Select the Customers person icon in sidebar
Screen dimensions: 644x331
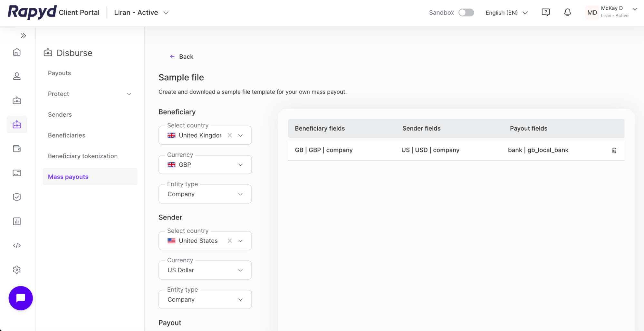pyautogui.click(x=17, y=76)
